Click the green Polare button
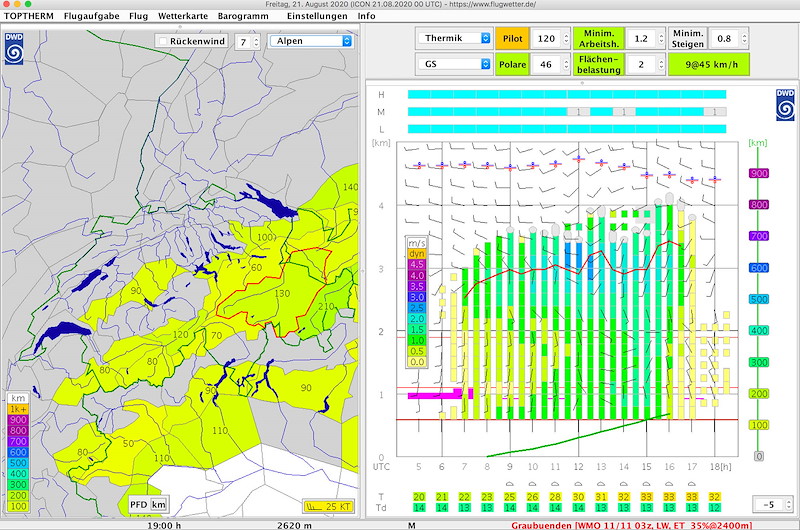800x530 pixels. pyautogui.click(x=511, y=64)
